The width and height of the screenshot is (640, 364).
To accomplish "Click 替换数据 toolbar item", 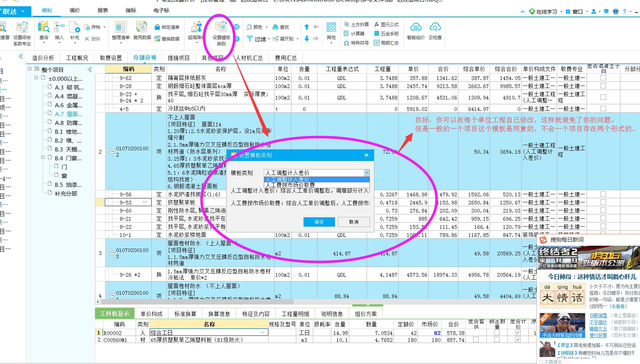I will click(x=167, y=39).
